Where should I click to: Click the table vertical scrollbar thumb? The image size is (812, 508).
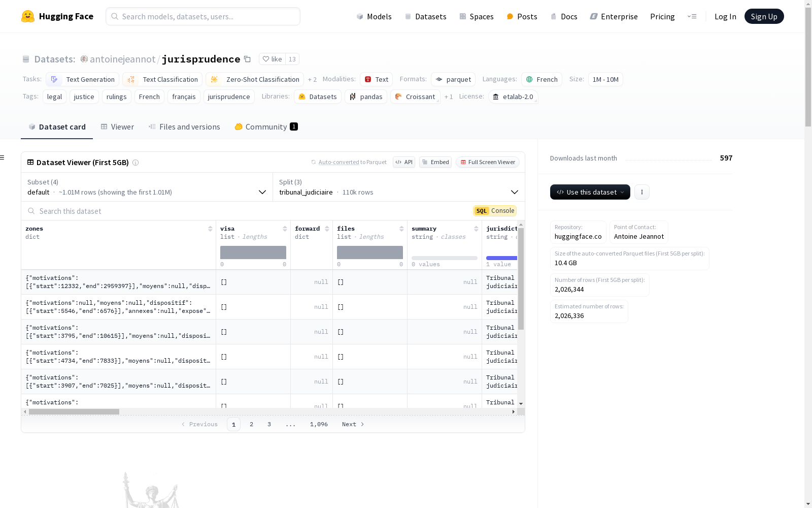point(521,278)
